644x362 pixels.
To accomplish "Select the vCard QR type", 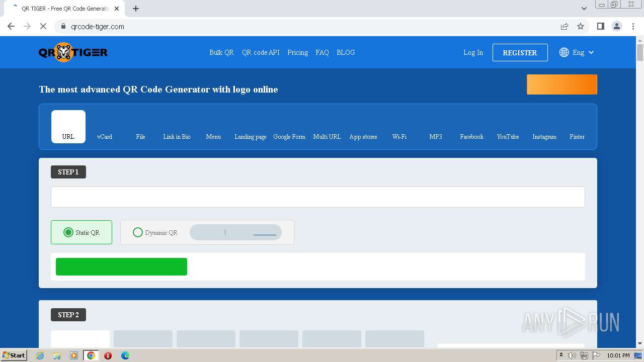I will tap(105, 136).
